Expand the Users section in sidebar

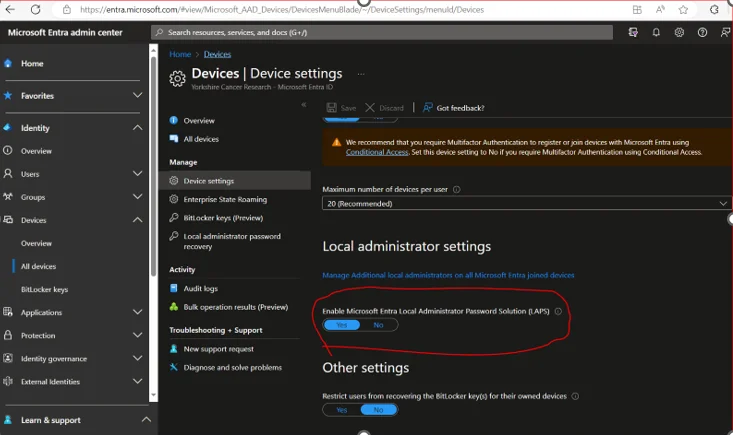click(137, 174)
